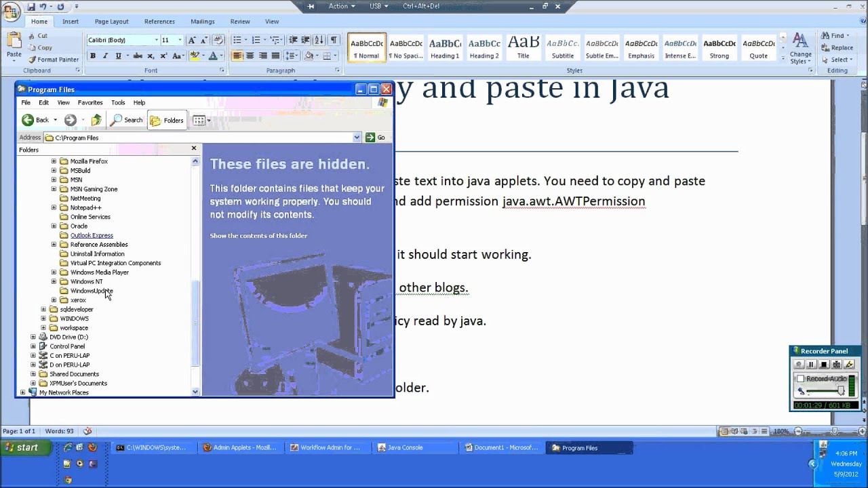Align text left in Paragraph group
Viewport: 868px width, 488px height.
(x=237, y=56)
